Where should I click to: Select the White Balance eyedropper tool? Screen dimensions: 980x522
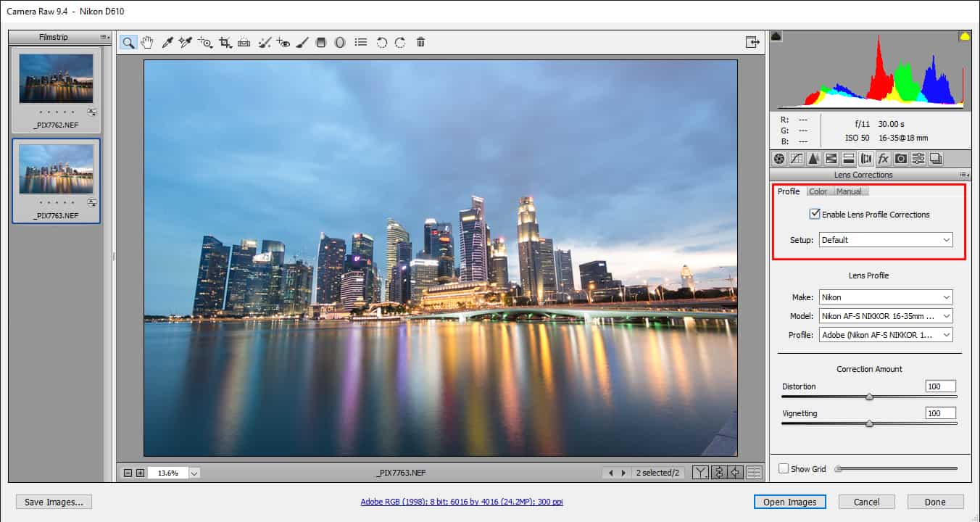point(167,43)
